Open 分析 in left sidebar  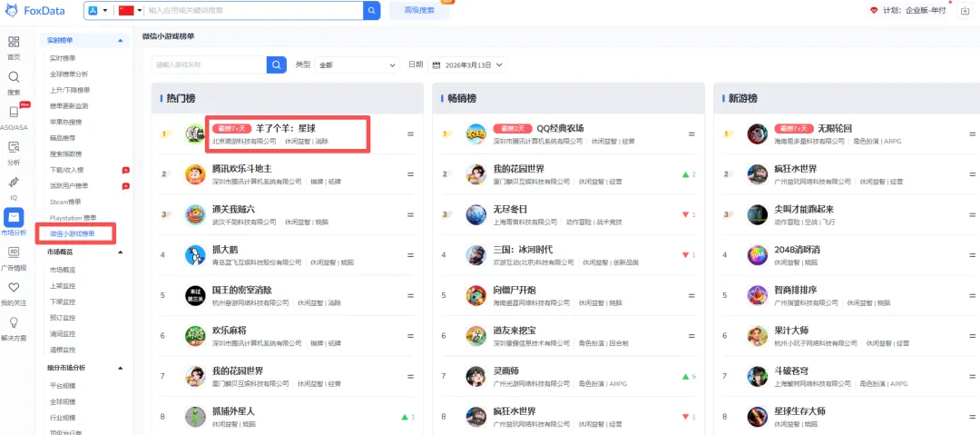pos(13,153)
